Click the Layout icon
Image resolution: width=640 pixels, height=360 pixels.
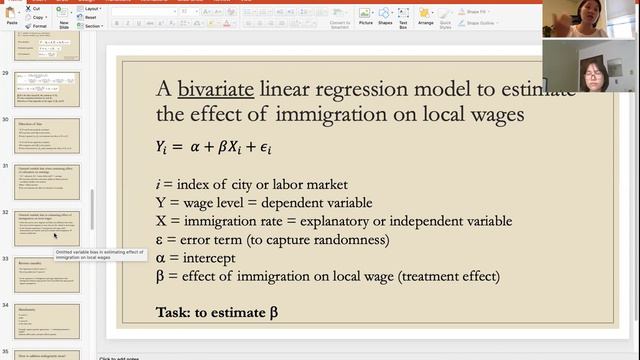(80, 9)
